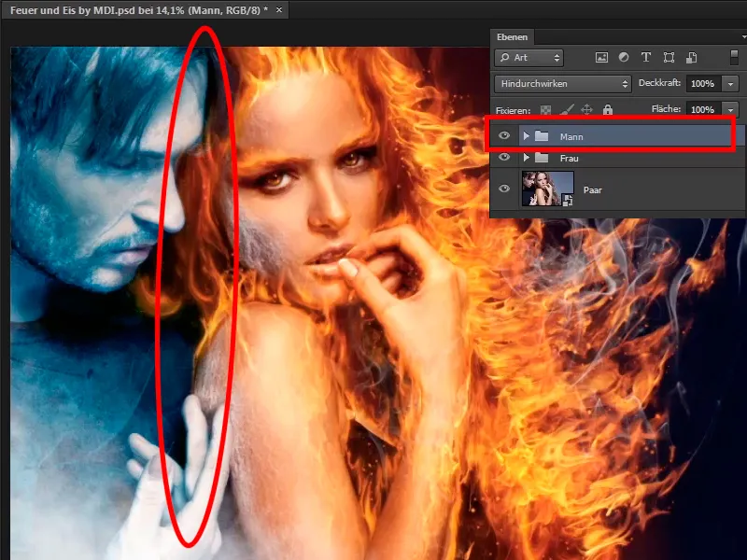The width and height of the screenshot is (747, 560).
Task: Hide the Paar layer
Action: tap(504, 189)
